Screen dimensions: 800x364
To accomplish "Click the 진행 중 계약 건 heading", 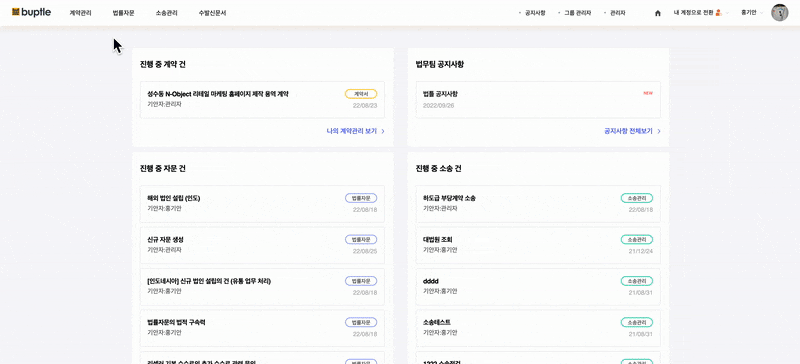I will [163, 64].
